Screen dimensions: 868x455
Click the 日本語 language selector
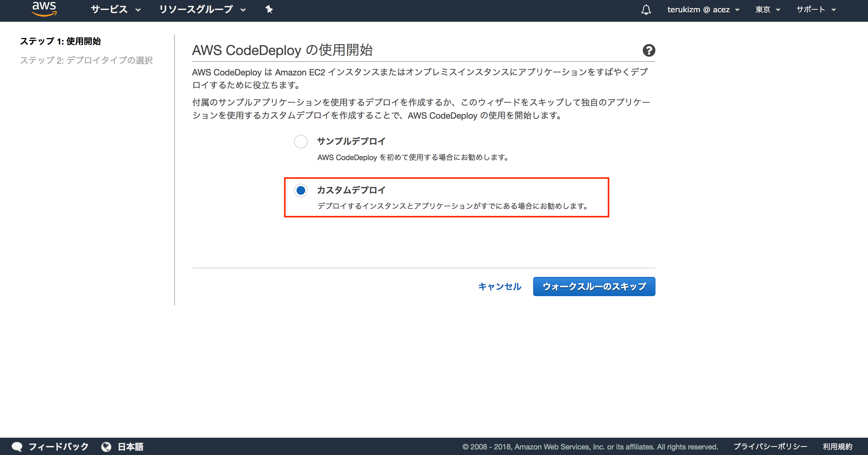point(130,447)
